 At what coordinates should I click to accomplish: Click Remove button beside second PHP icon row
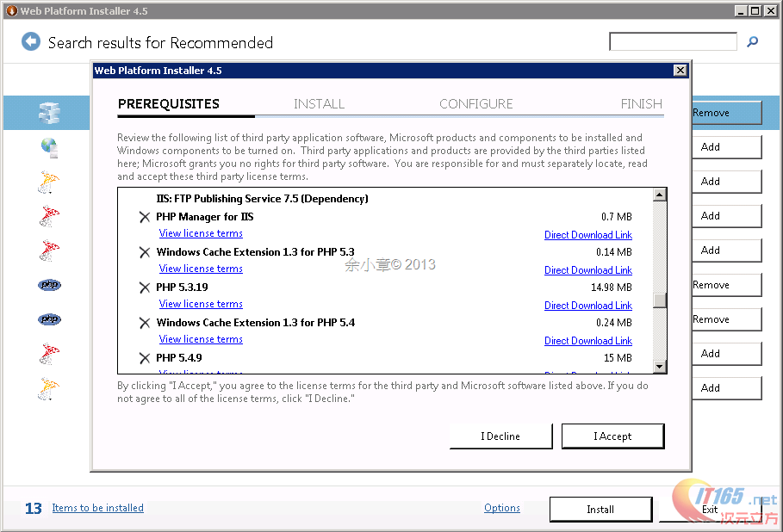(x=727, y=319)
